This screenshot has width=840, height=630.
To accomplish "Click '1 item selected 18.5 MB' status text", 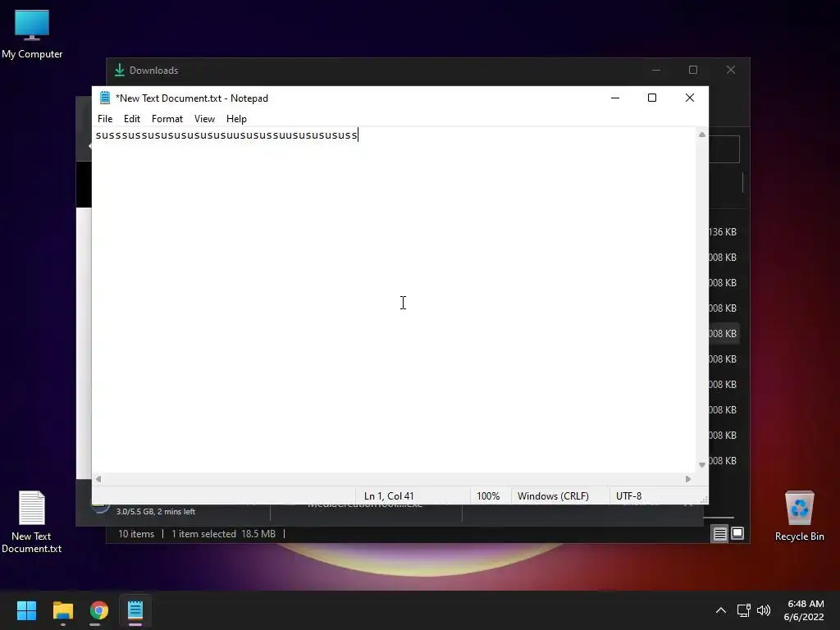I will [x=223, y=533].
